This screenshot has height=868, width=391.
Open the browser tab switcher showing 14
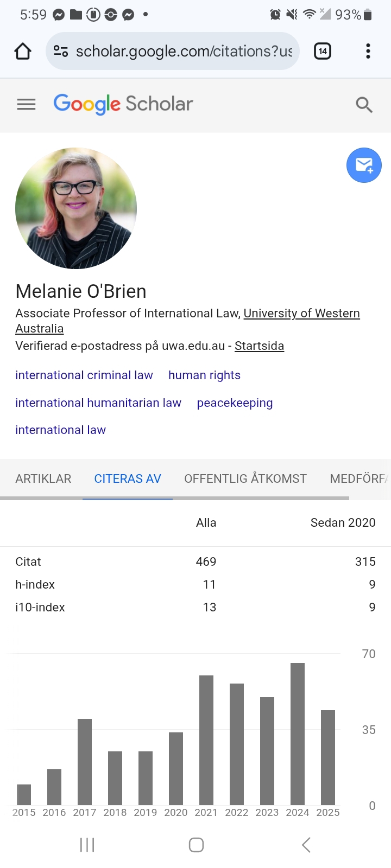(323, 52)
